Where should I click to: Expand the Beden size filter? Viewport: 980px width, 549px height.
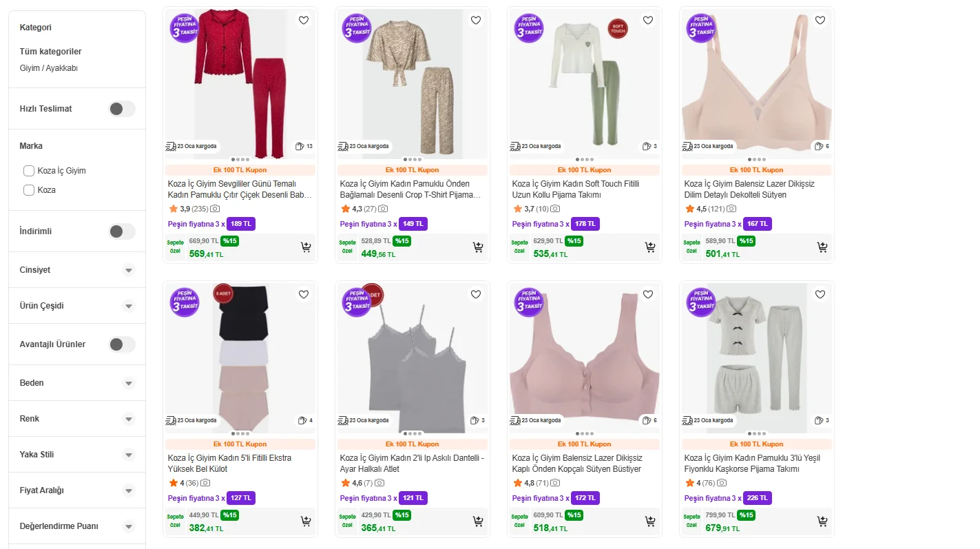[129, 383]
